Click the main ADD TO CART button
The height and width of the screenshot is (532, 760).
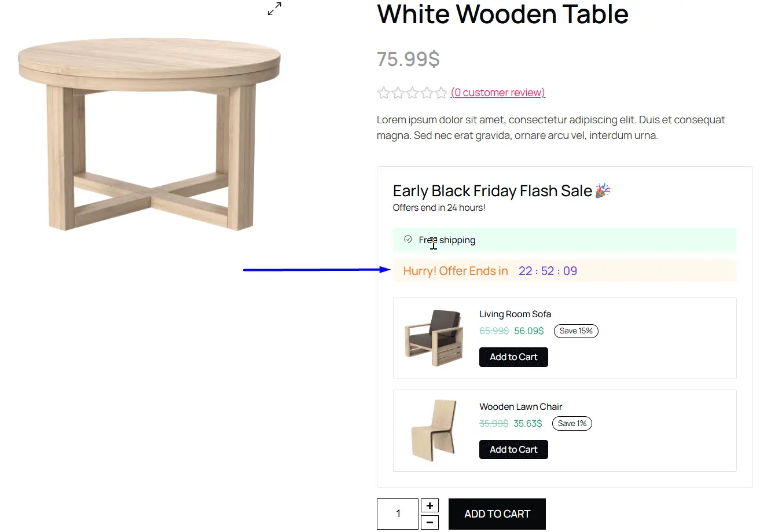[497, 513]
